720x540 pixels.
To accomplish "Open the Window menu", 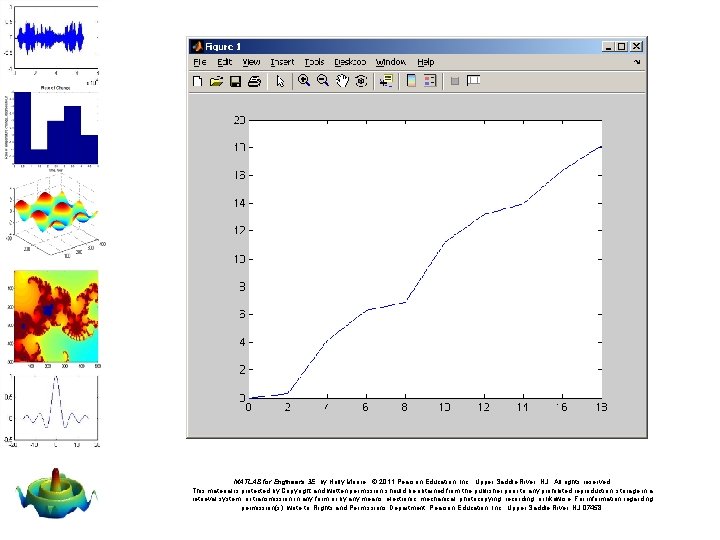I will [x=391, y=62].
